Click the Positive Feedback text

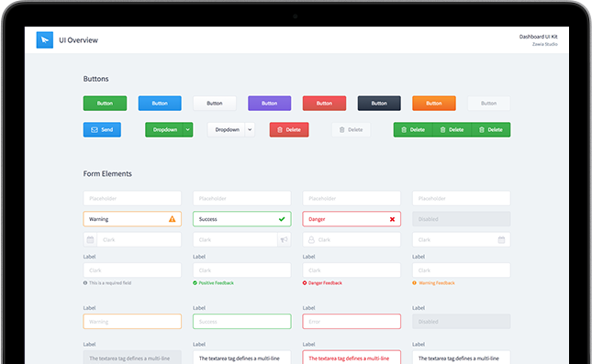click(217, 283)
